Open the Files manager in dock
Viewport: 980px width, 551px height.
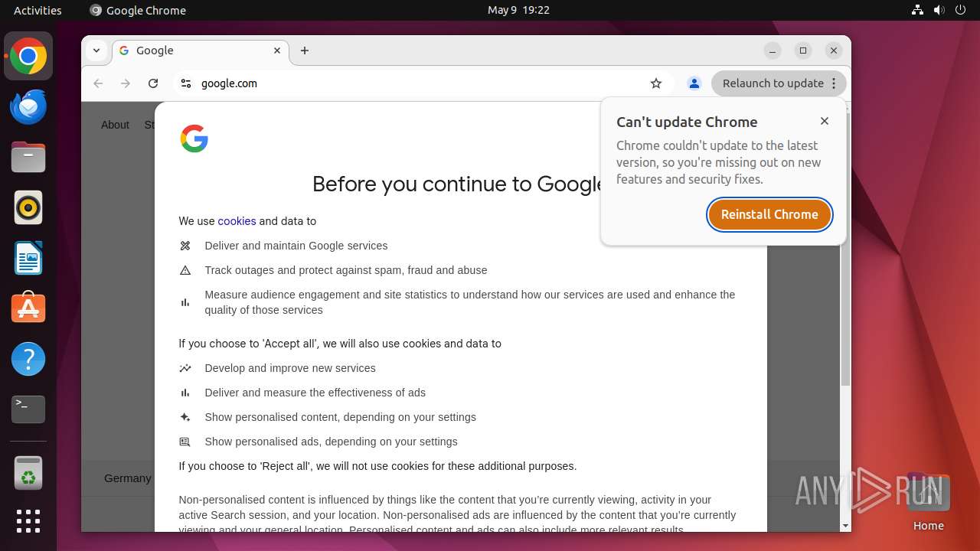(28, 158)
